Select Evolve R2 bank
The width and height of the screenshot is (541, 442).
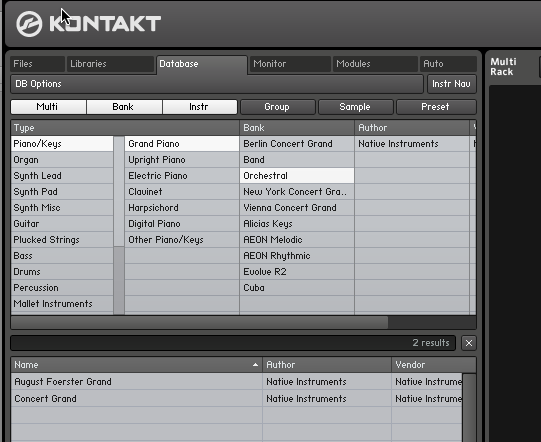click(297, 272)
